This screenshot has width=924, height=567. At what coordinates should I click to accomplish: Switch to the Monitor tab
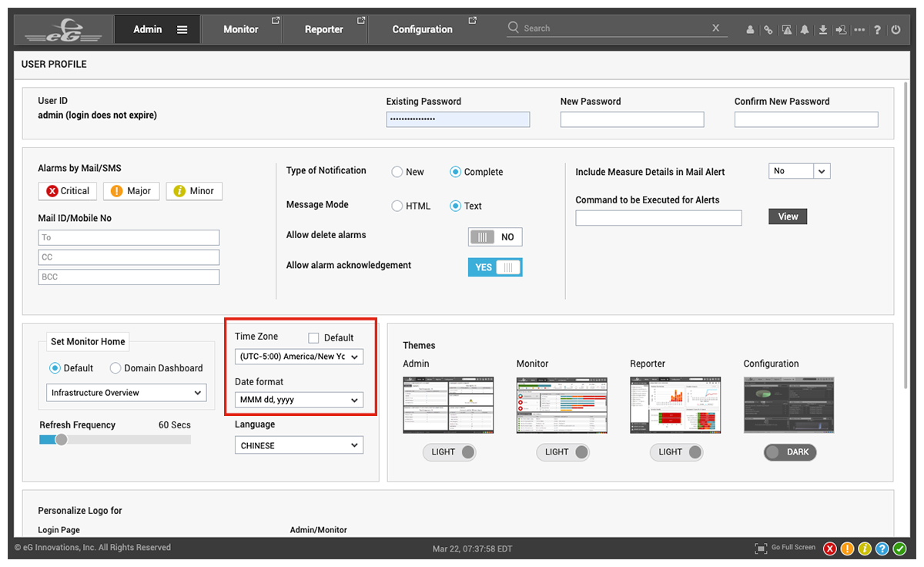[x=242, y=29]
